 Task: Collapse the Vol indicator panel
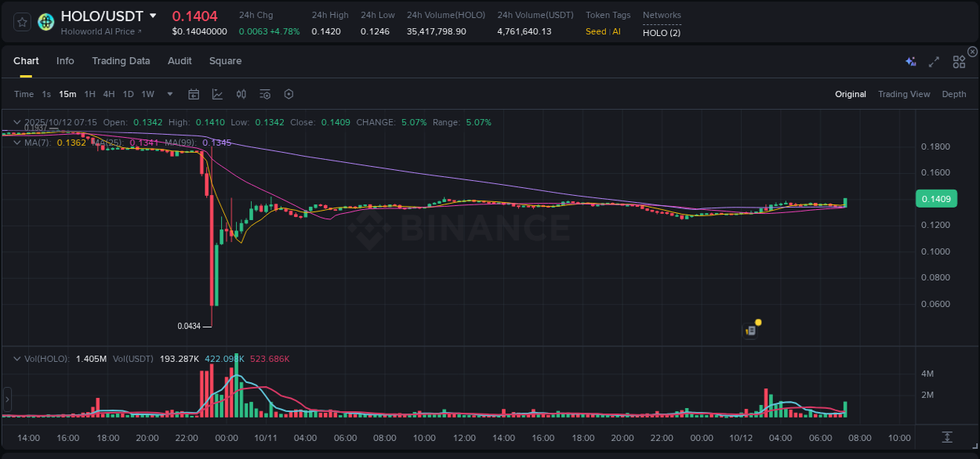click(x=16, y=357)
